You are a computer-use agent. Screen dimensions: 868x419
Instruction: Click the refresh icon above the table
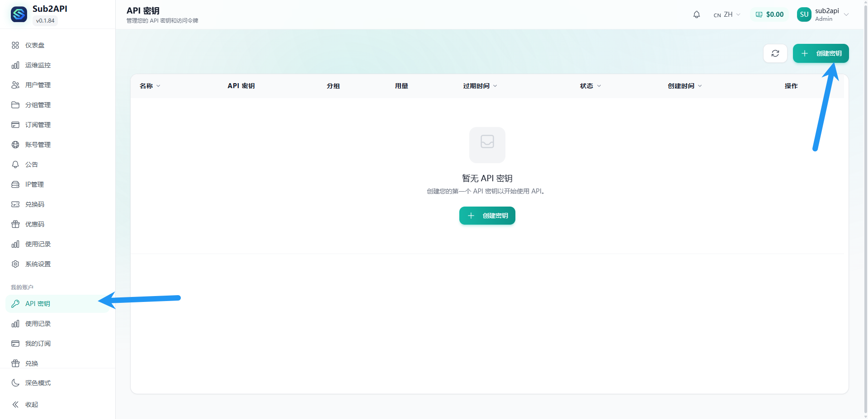pos(775,53)
